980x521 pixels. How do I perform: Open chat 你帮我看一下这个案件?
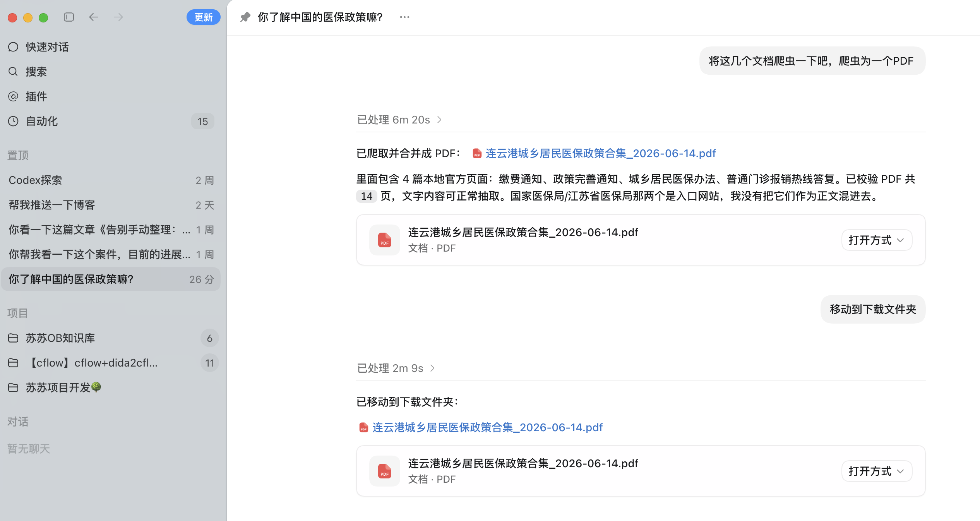(111, 254)
